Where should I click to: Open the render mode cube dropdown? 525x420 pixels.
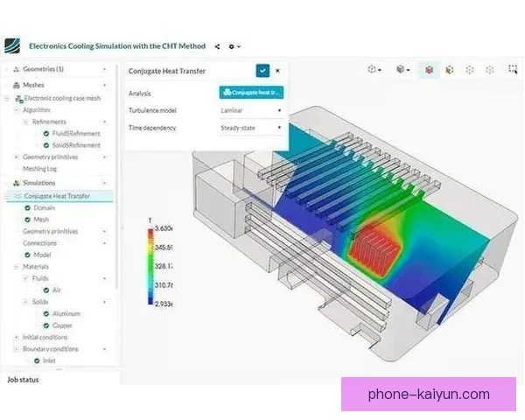tap(402, 69)
